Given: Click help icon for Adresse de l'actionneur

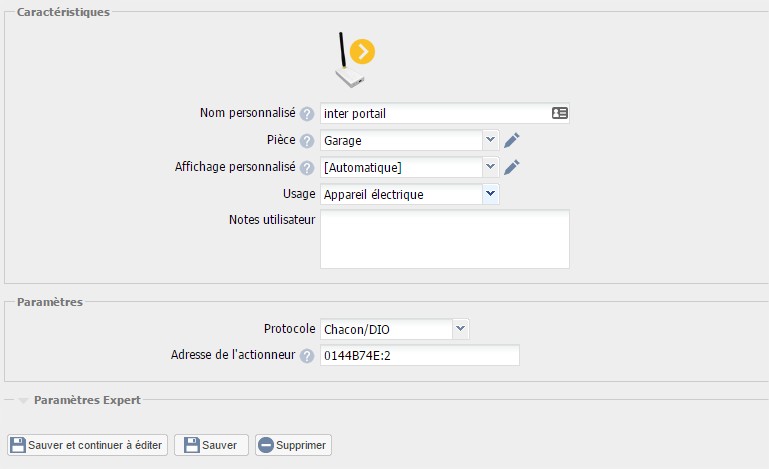Looking at the screenshot, I should point(307,356).
